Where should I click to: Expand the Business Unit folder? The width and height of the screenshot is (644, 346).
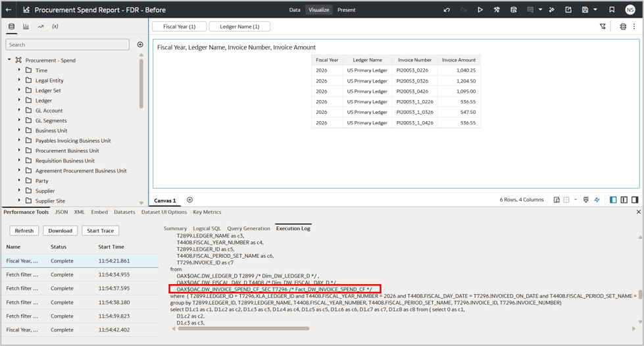(19, 130)
